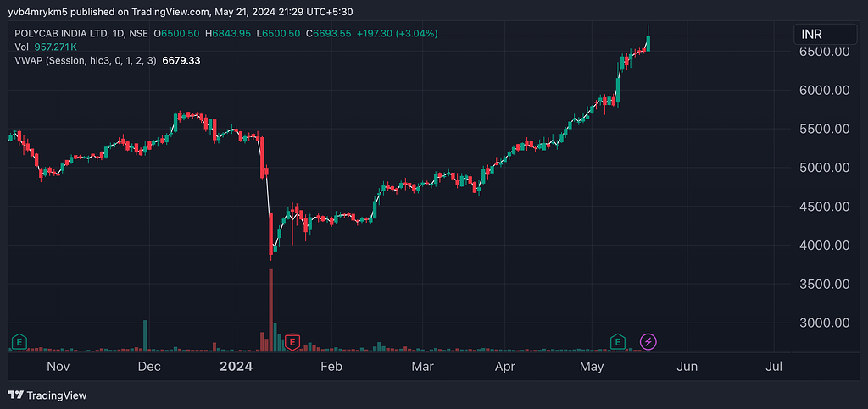
Task: Click the tall green December volume bar
Action: (x=145, y=334)
